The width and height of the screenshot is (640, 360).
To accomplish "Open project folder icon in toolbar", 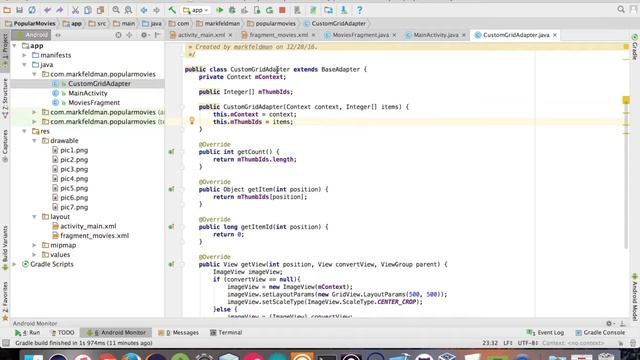I will coord(7,10).
